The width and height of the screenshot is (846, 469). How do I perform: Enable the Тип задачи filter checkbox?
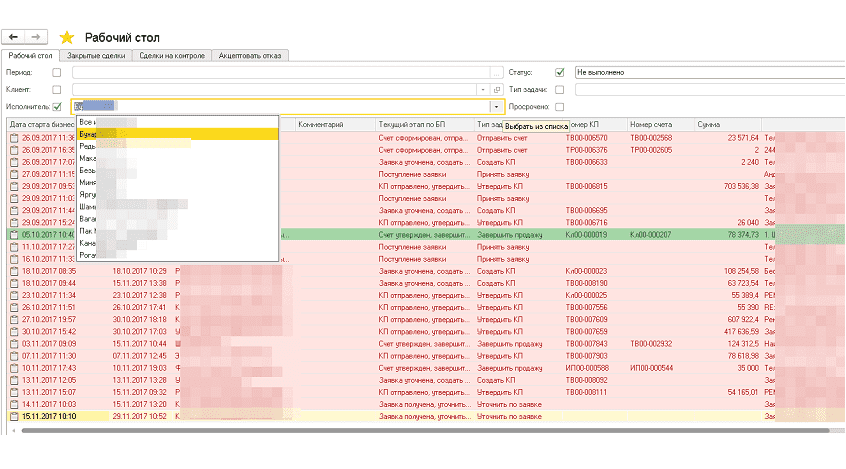click(x=560, y=90)
